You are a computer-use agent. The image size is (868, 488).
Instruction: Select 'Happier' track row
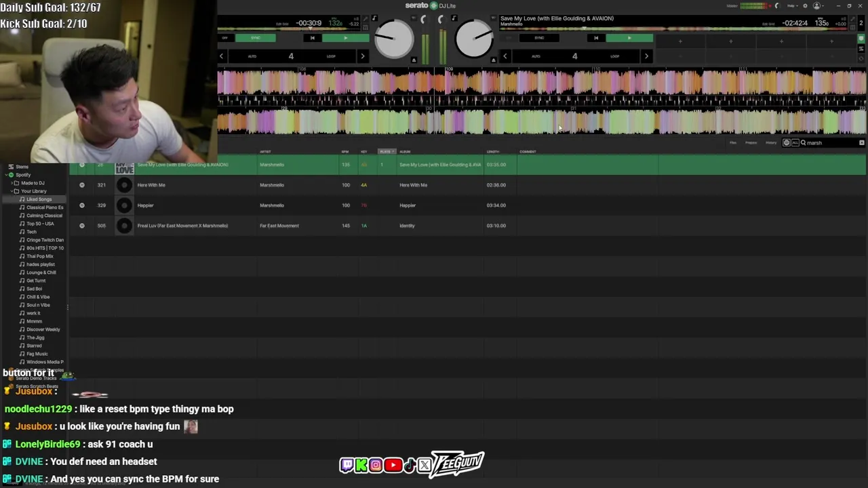pos(468,205)
